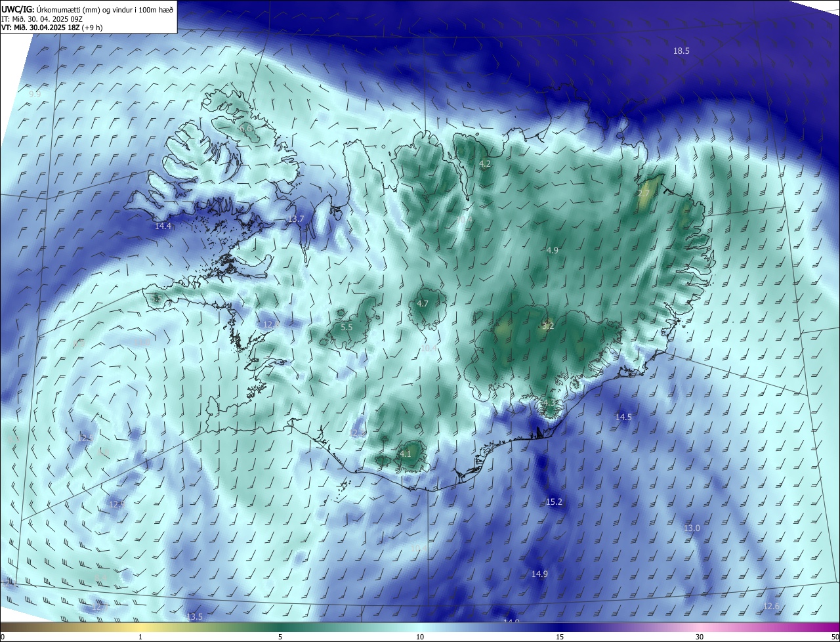Screen dimensions: 840x642
Task: Click the 4.1 value on the southern glacier
Action: [405, 454]
